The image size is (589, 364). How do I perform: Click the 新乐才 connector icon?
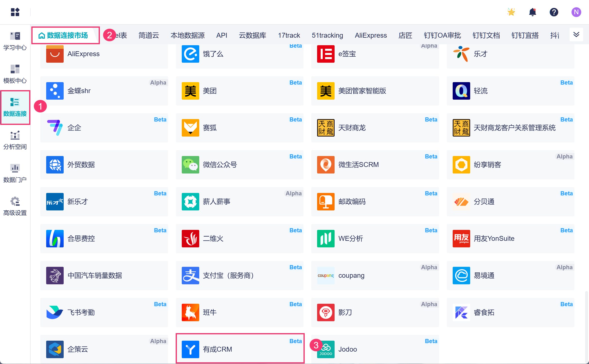[55, 201]
